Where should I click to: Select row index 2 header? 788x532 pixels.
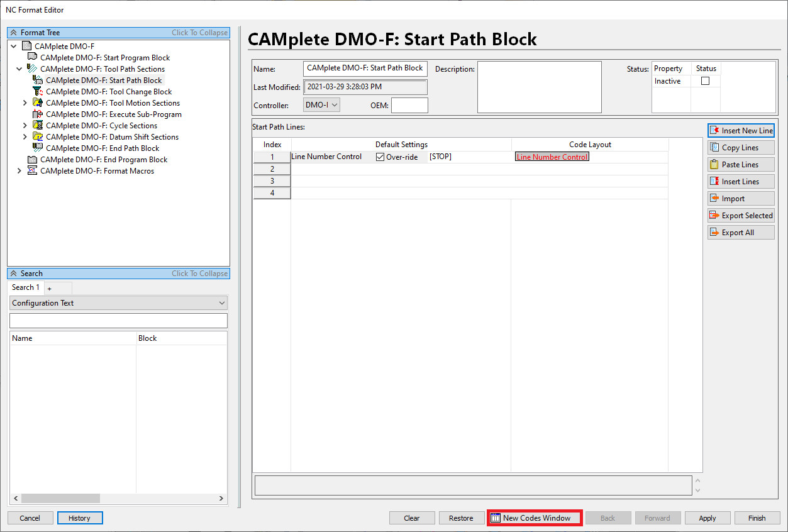tap(272, 169)
